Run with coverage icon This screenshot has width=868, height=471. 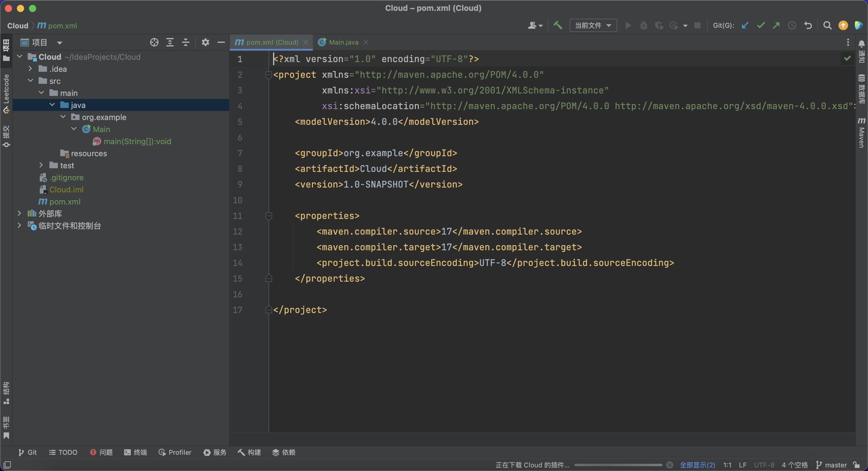[659, 25]
